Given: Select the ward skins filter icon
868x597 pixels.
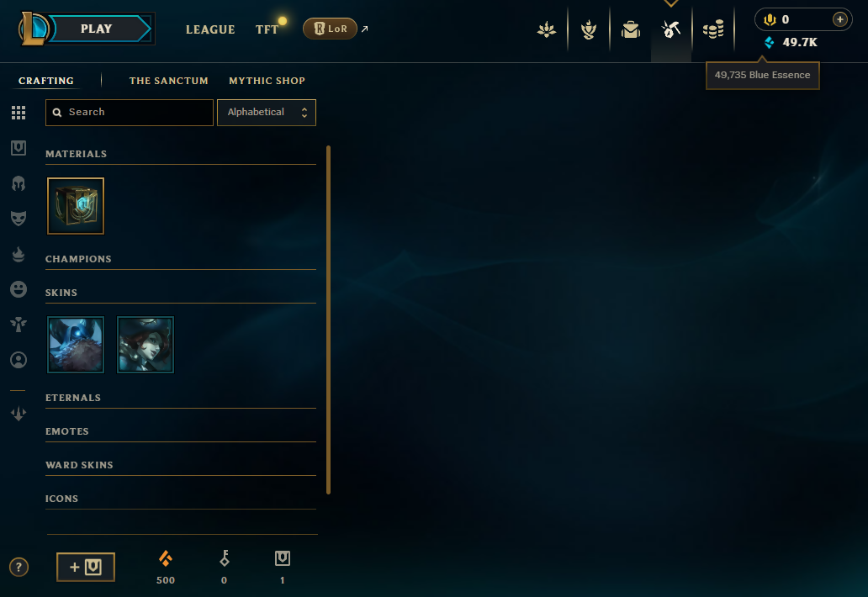Looking at the screenshot, I should (x=19, y=325).
